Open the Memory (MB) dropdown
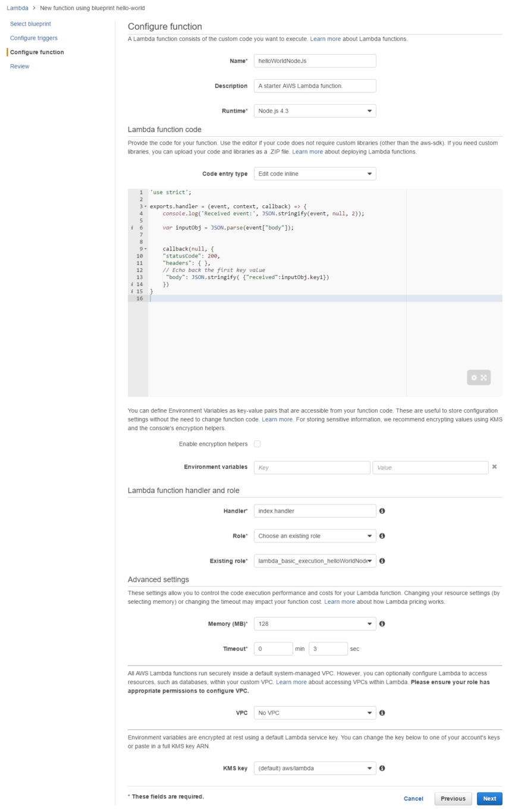Image resolution: width=515 pixels, height=812 pixels. (x=315, y=623)
